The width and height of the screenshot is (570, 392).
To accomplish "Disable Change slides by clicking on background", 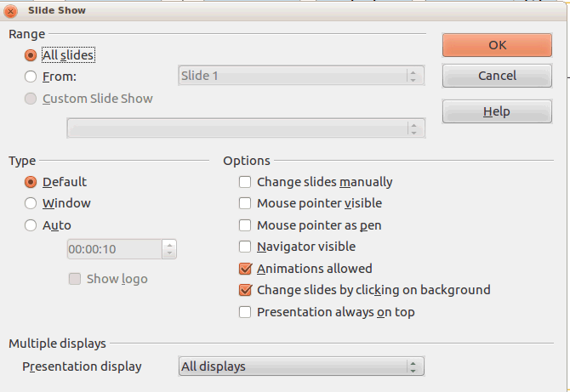I will coord(245,290).
